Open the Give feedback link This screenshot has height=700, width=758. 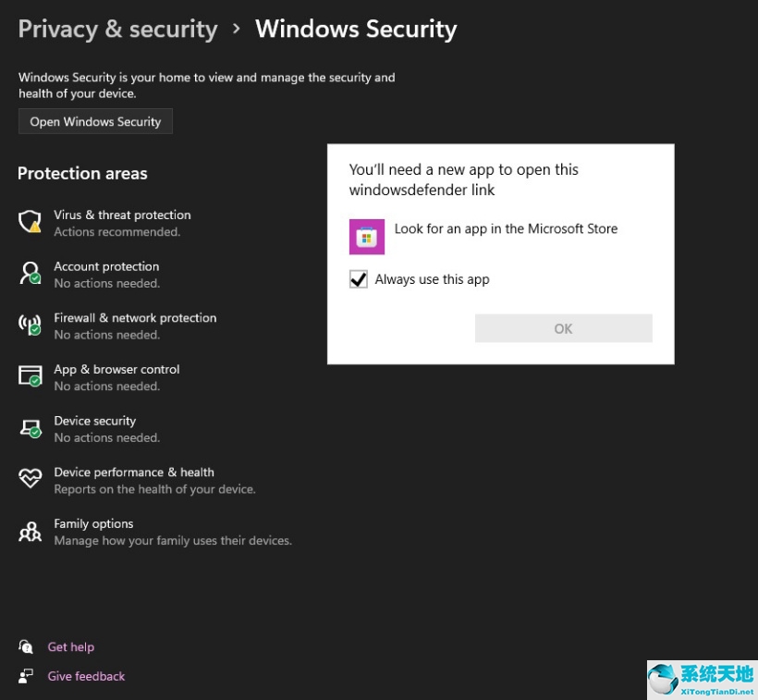coord(86,676)
